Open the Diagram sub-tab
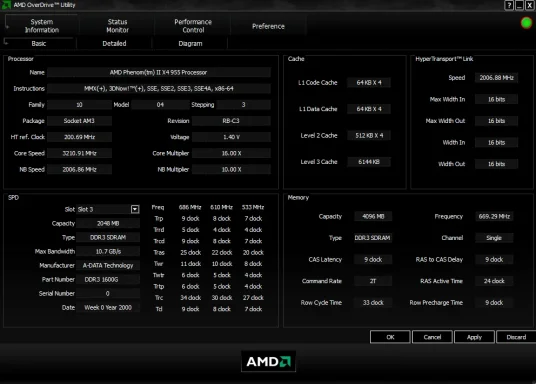 (x=190, y=43)
